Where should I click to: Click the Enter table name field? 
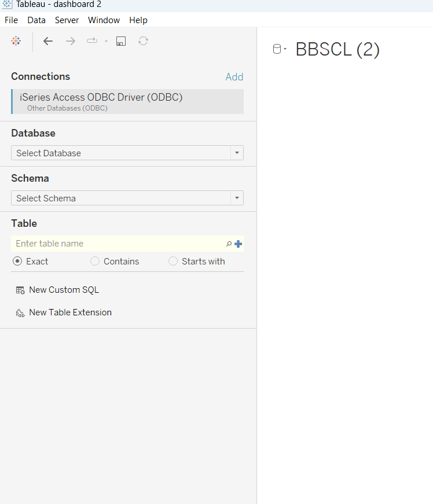116,244
